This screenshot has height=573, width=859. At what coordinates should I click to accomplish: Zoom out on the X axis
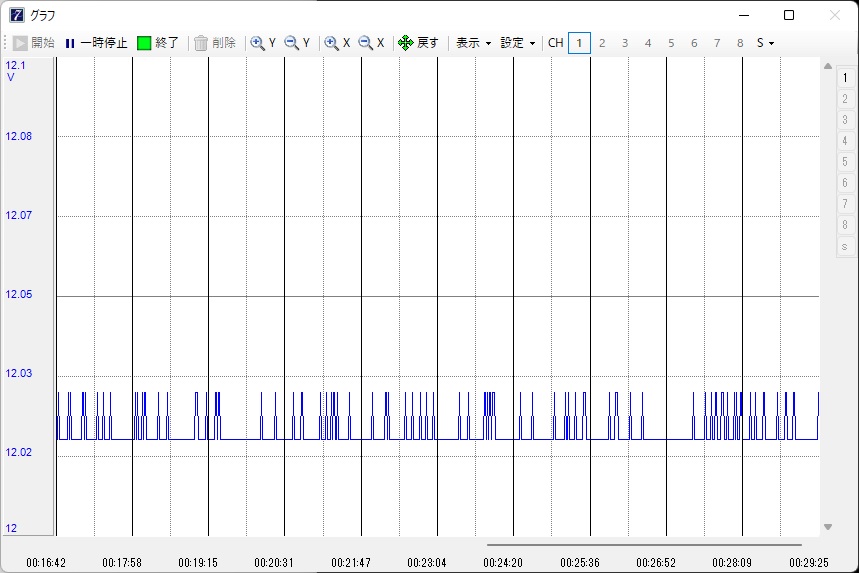[372, 43]
